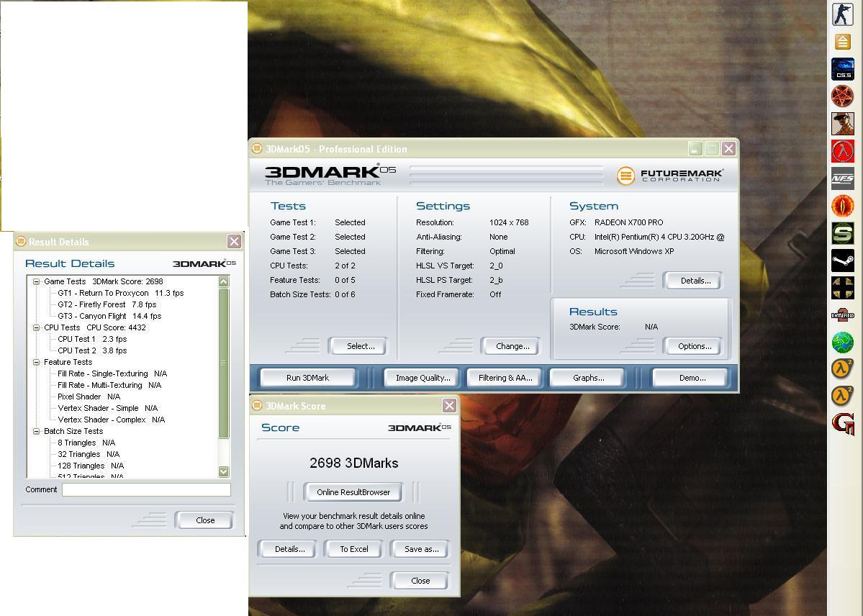This screenshot has height=616, width=863.
Task: Open the crosshair-shaped game icon
Action: (x=843, y=288)
